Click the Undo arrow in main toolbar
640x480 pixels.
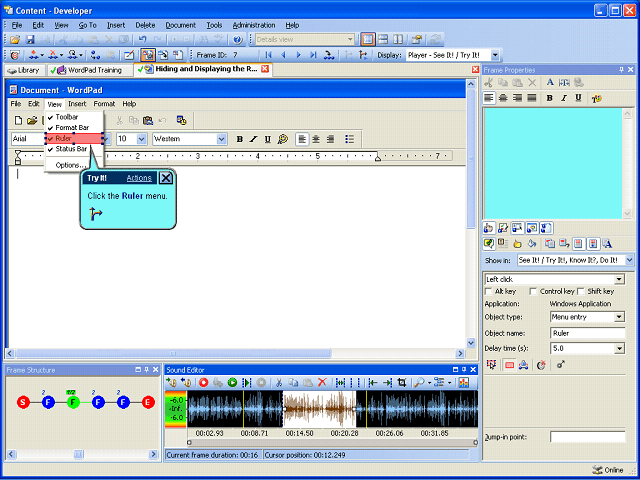point(142,40)
